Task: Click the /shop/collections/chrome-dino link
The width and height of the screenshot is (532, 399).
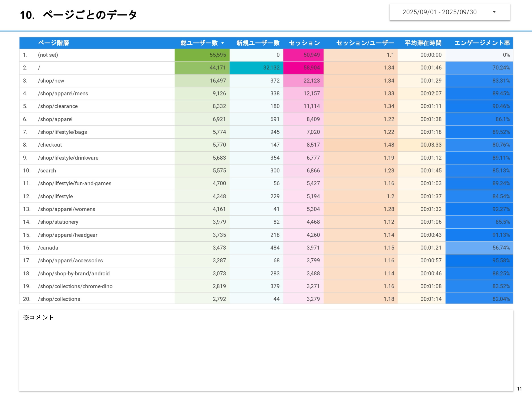Action: (x=75, y=286)
